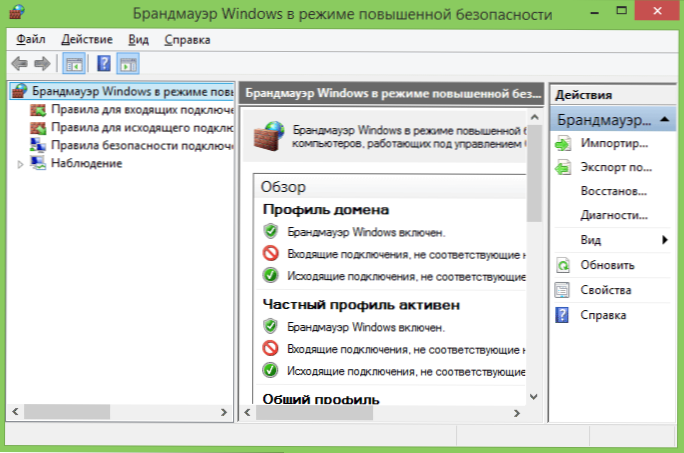Select the Наблюдение tree item
Image resolution: width=684 pixels, height=453 pixels.
coord(86,163)
